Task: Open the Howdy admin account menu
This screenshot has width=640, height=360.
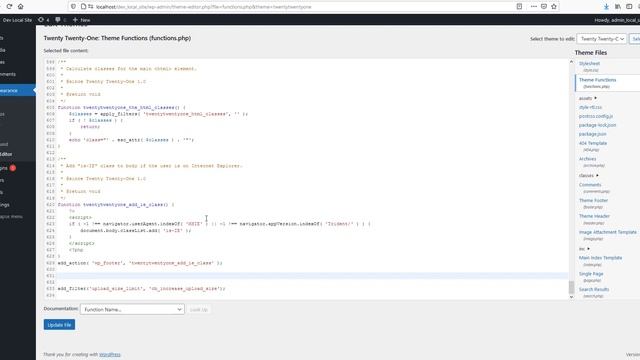Action: 617,20
